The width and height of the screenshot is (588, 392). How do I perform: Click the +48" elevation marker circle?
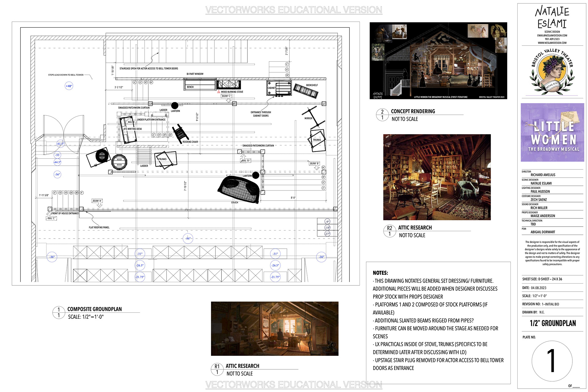69,86
